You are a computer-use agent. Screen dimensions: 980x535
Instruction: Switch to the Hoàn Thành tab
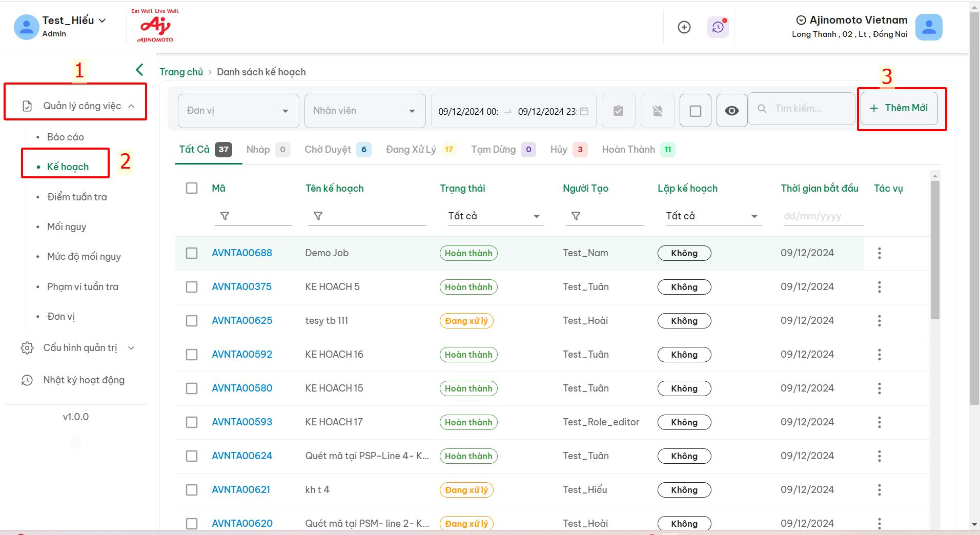(638, 150)
